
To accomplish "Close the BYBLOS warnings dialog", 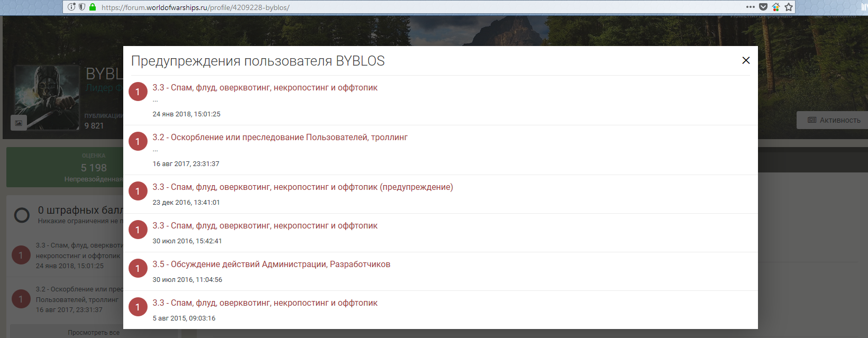I will coord(746,60).
